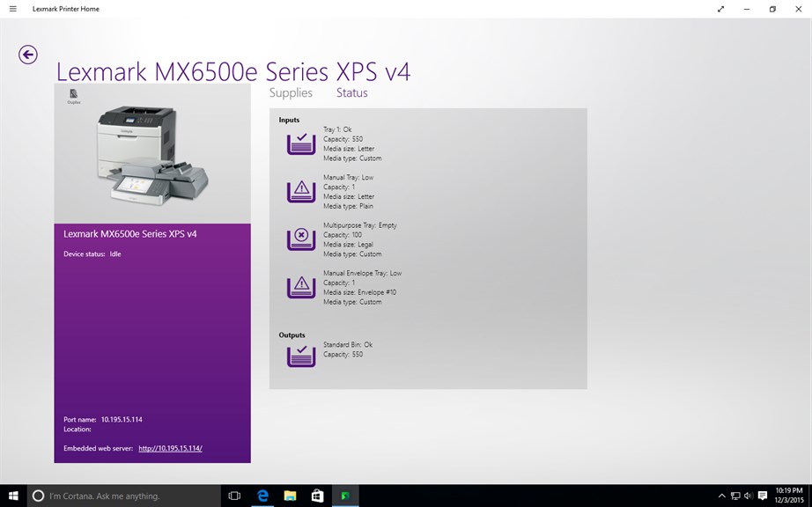The image size is (812, 507).
Task: Click the full-screen expand arrows in title bar
Action: pos(721,9)
